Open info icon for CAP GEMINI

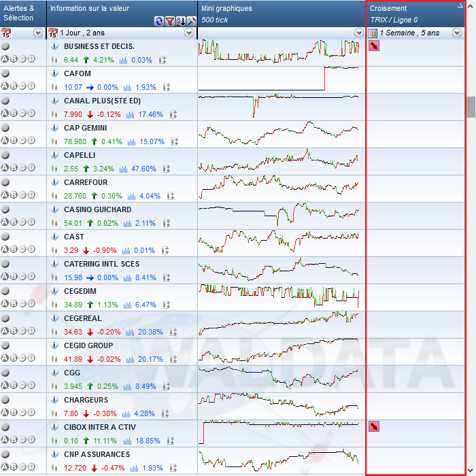coord(54,128)
